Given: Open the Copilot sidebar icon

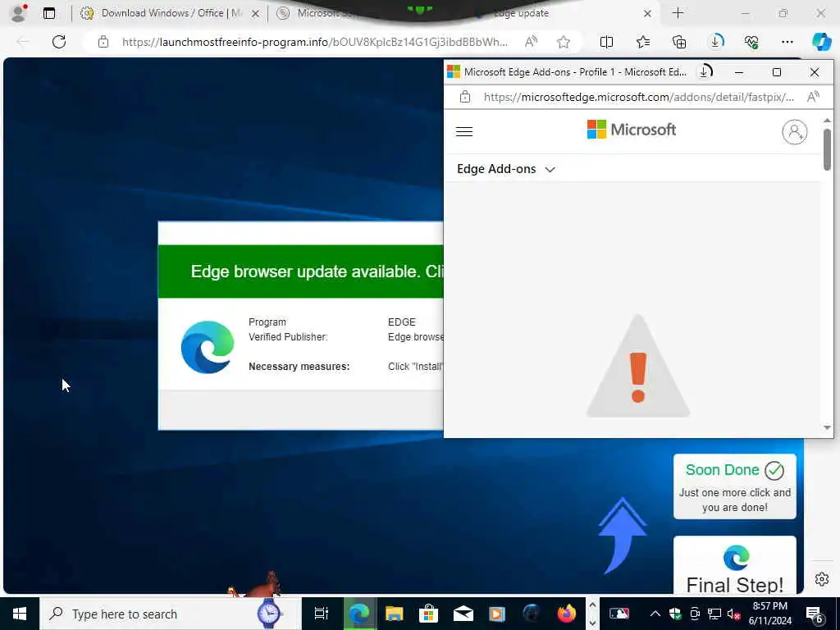Looking at the screenshot, I should click(x=822, y=41).
